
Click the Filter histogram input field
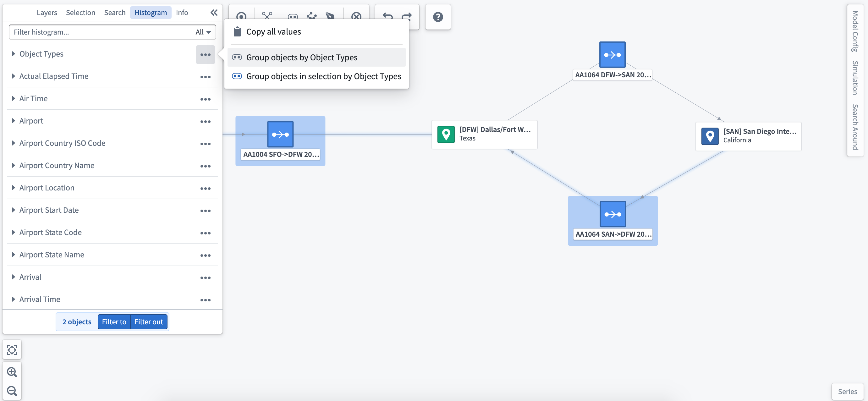point(102,31)
